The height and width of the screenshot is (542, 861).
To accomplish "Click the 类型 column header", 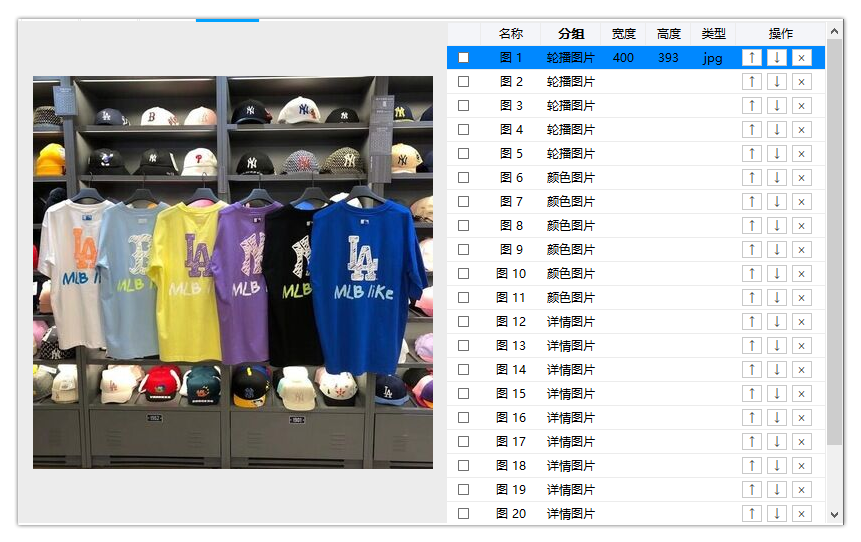I will (x=713, y=33).
